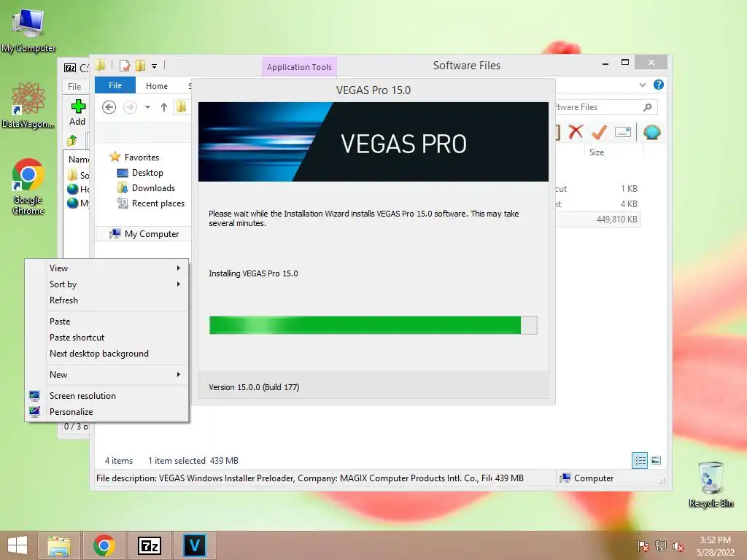The height and width of the screenshot is (560, 747).
Task: Open the Explorer File tab
Action: tap(115, 85)
